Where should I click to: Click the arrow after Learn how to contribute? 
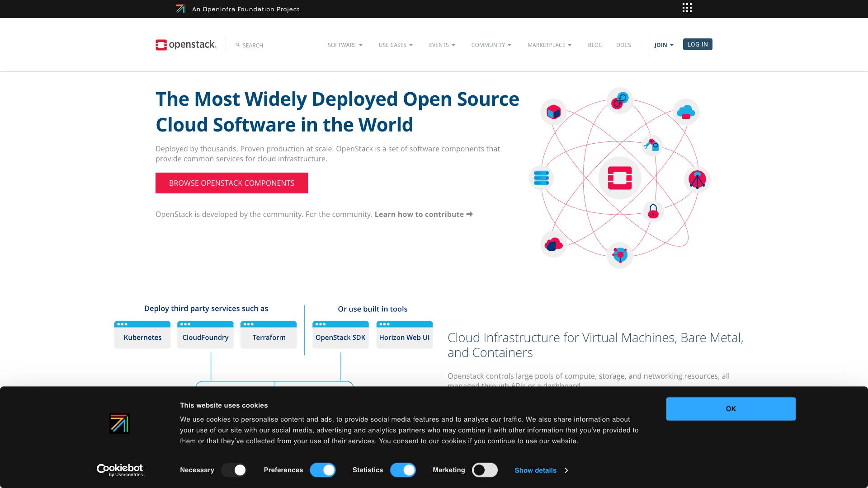[x=470, y=214]
